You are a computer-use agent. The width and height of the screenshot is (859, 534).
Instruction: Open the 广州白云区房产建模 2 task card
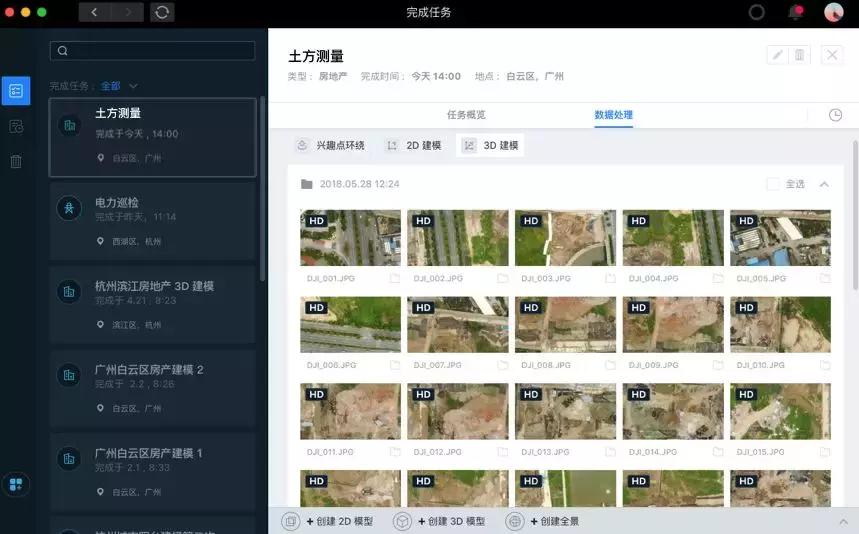(x=153, y=389)
